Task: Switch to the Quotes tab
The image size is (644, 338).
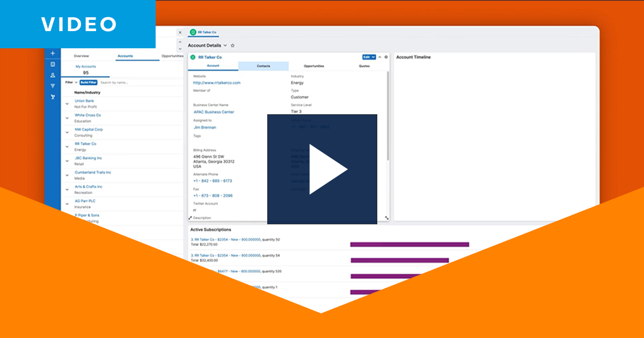Action: [x=364, y=66]
